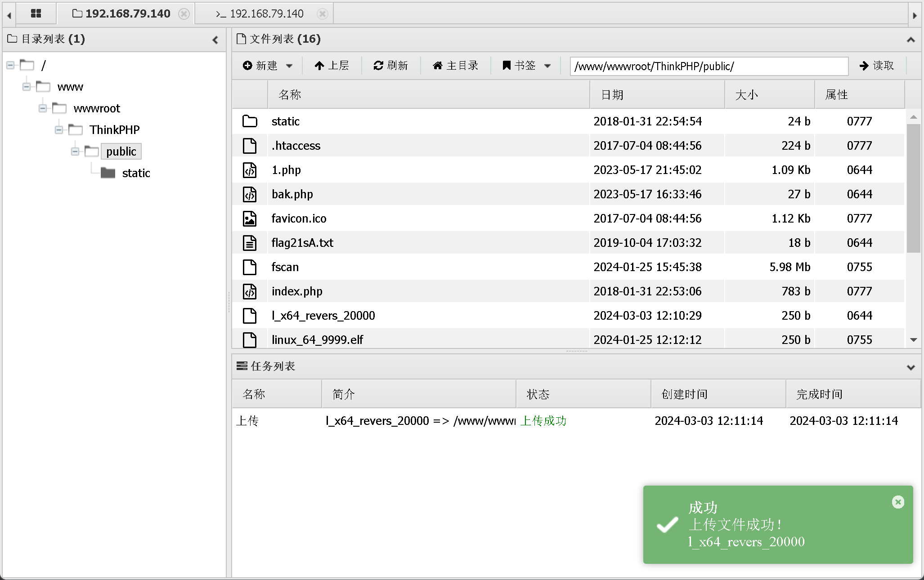This screenshot has height=580, width=924.
Task: Close the terminal 192.168.79.140 tab
Action: (x=322, y=14)
